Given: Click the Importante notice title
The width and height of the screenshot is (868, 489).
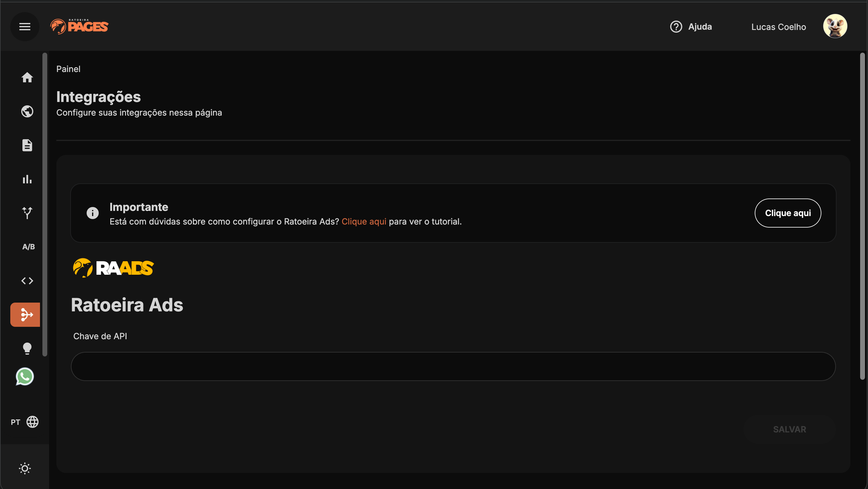Looking at the screenshot, I should (139, 207).
